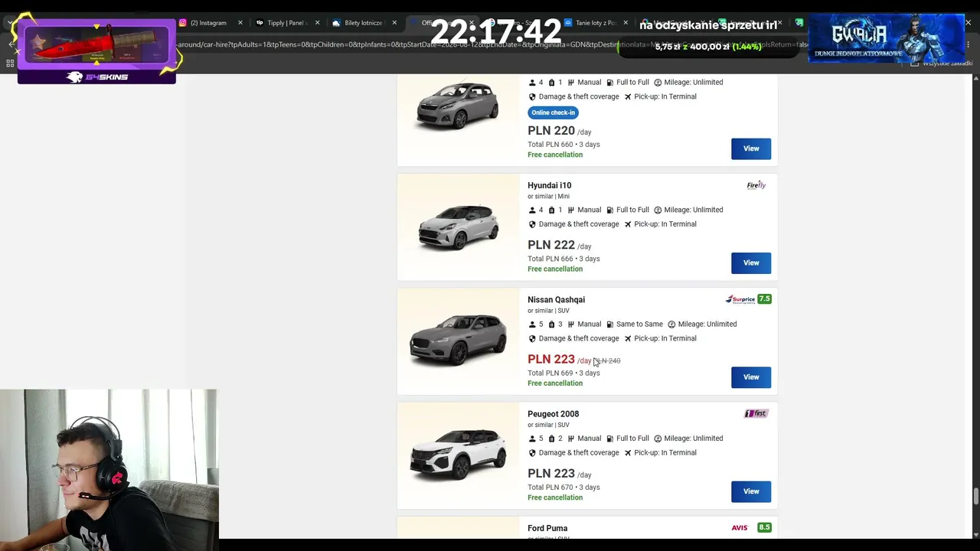
Task: Click the gearbox icon on the Peugeot 2008 card
Action: coord(571,439)
